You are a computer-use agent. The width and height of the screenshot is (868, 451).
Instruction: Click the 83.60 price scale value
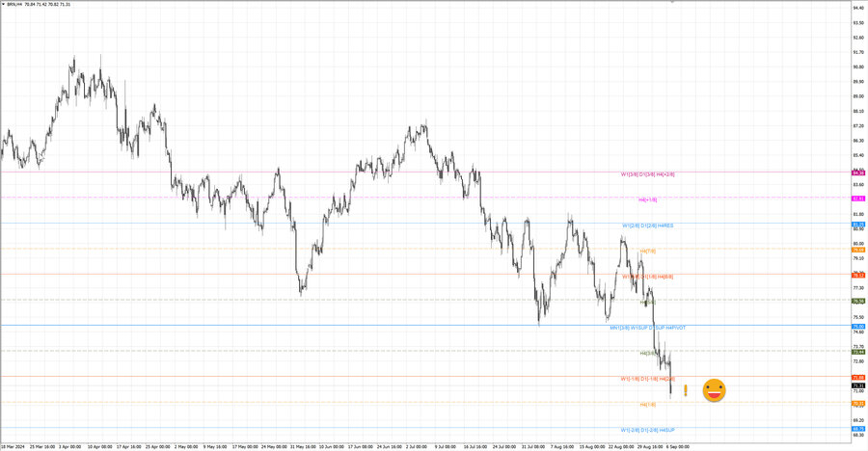[x=858, y=184]
